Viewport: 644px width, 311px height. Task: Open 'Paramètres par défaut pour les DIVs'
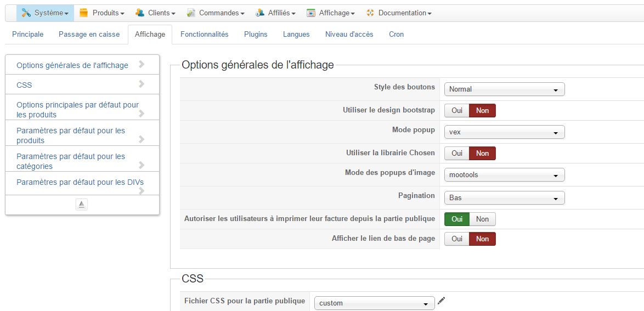(x=80, y=182)
